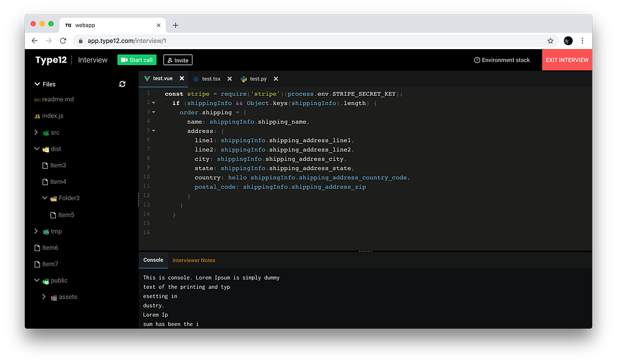The image size is (617, 364).
Task: Open a new browser tab
Action: click(176, 25)
